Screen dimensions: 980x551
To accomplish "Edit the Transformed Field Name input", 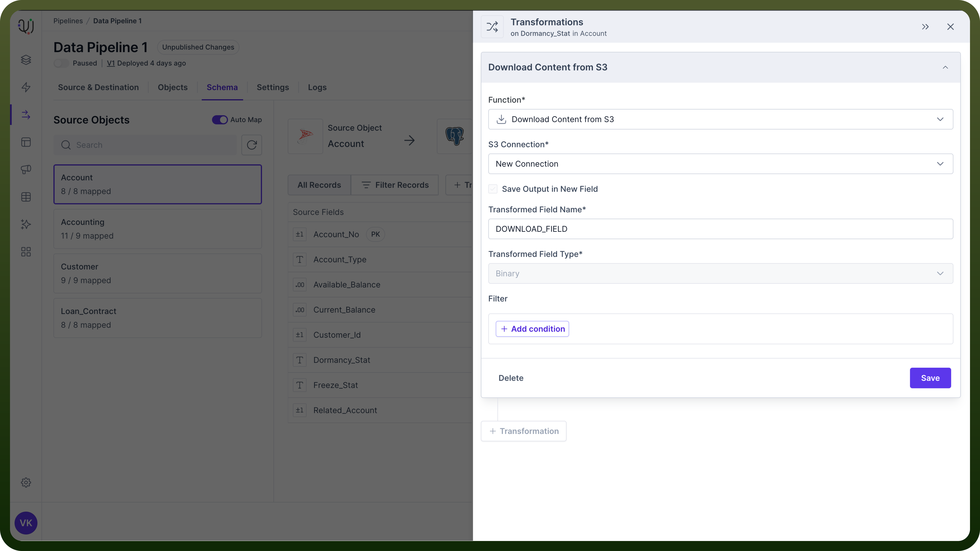I will [x=720, y=229].
